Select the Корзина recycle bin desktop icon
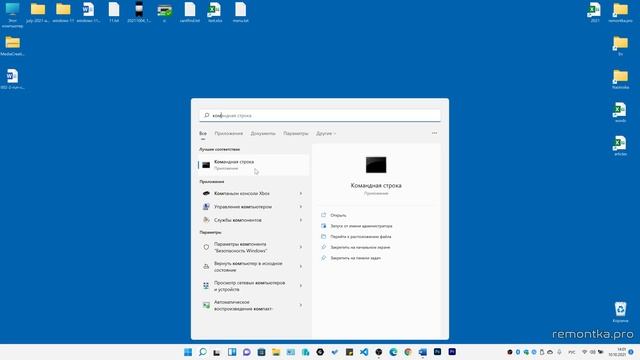The width and height of the screenshot is (640, 360). tap(620, 312)
